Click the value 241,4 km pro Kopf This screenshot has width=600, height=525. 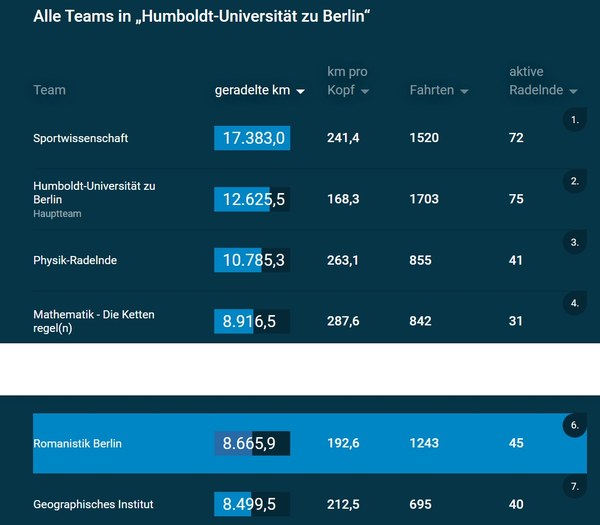pos(343,138)
